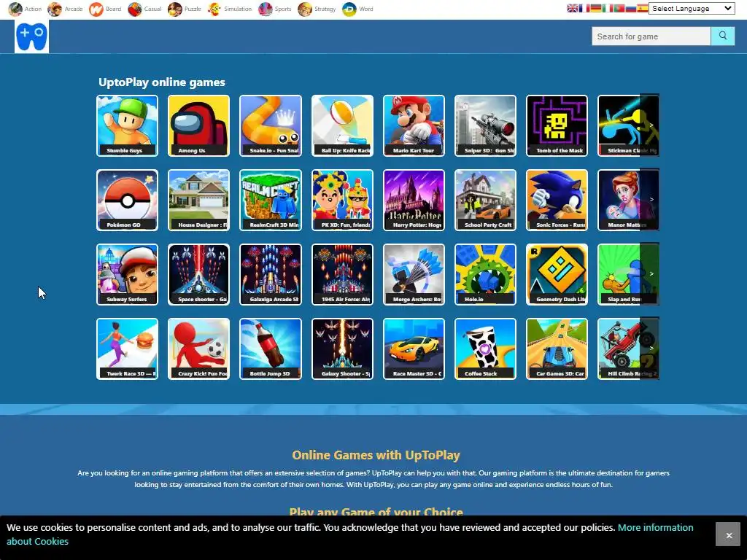
Task: Open the Stumble Guys game tile
Action: pyautogui.click(x=127, y=125)
